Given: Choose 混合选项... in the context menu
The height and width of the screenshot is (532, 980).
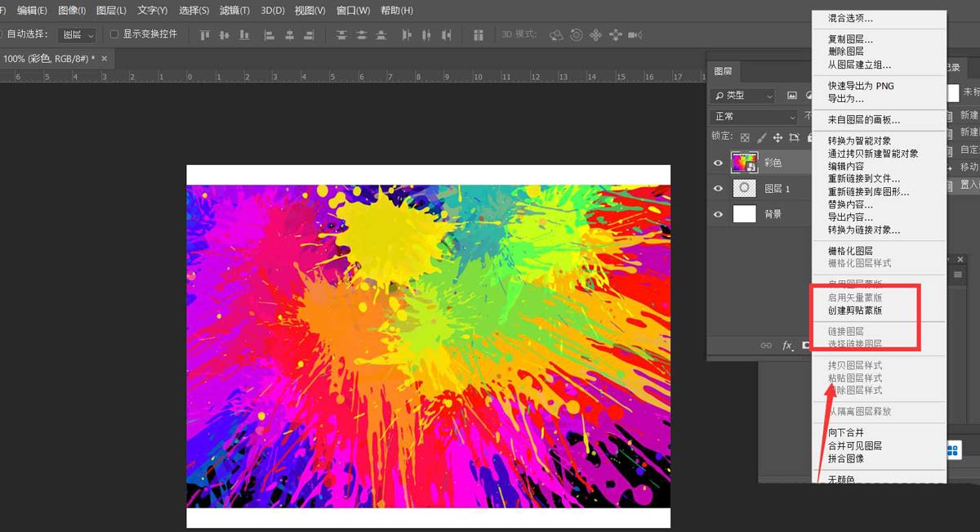Looking at the screenshot, I should (x=850, y=18).
